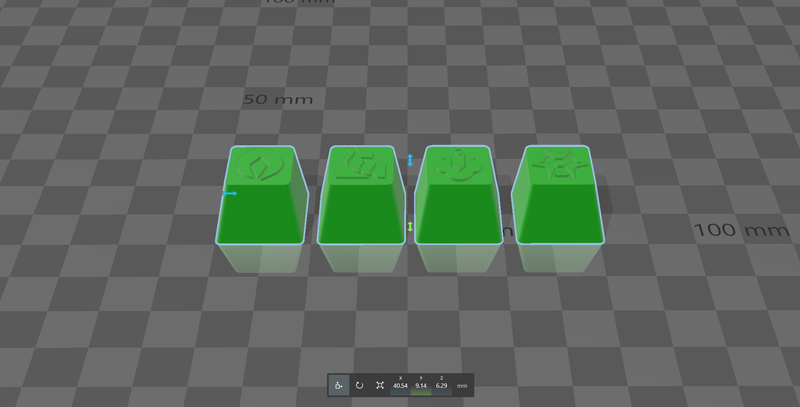Screen dimensions: 800x407
Task: Select the keycap with leaf circle emblem
Action: click(x=262, y=195)
